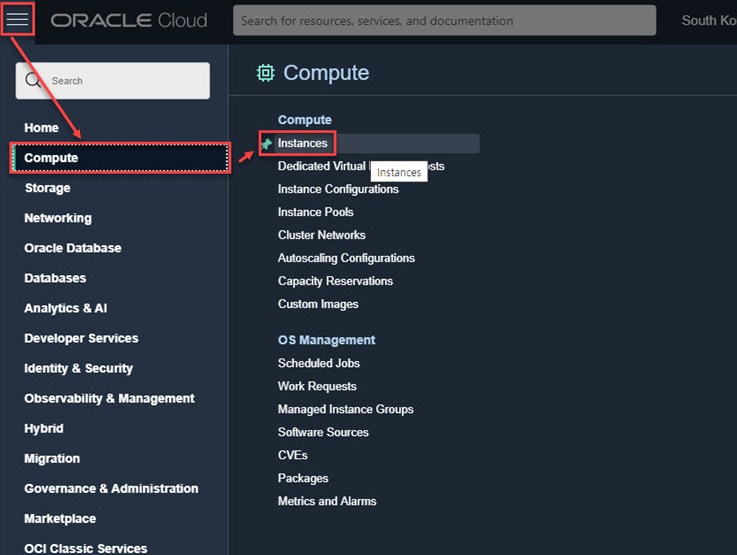Open Software Sources link
Image resolution: width=737 pixels, height=555 pixels.
click(323, 433)
